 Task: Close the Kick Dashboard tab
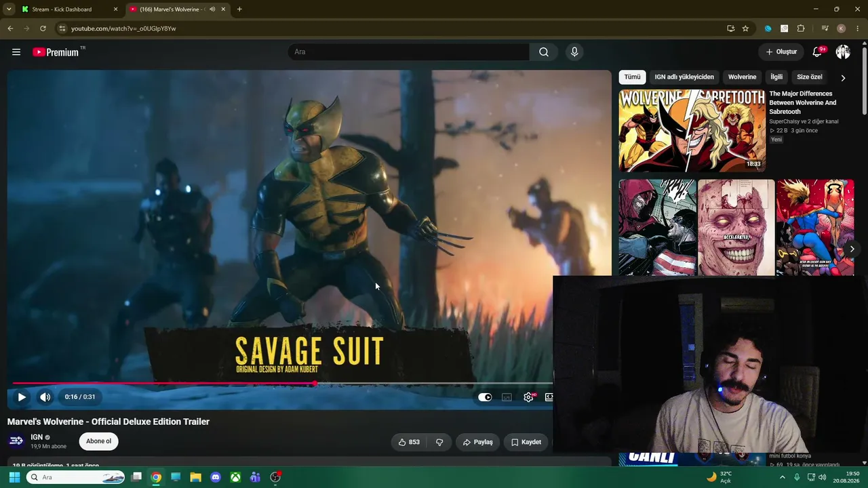tap(115, 9)
